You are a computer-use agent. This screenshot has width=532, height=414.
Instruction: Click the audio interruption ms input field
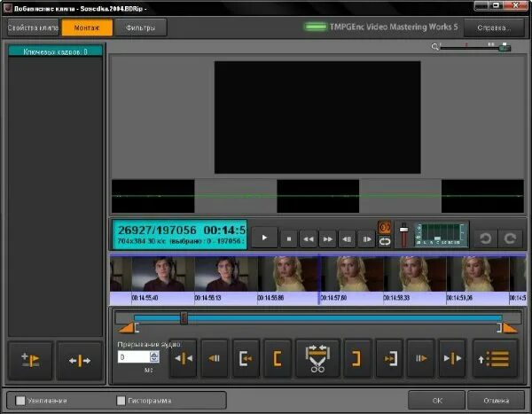point(134,357)
